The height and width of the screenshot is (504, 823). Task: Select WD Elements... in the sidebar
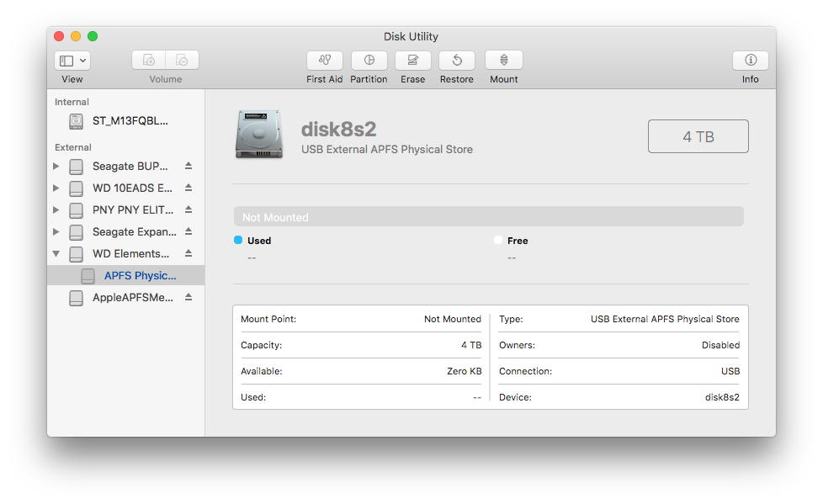click(130, 253)
